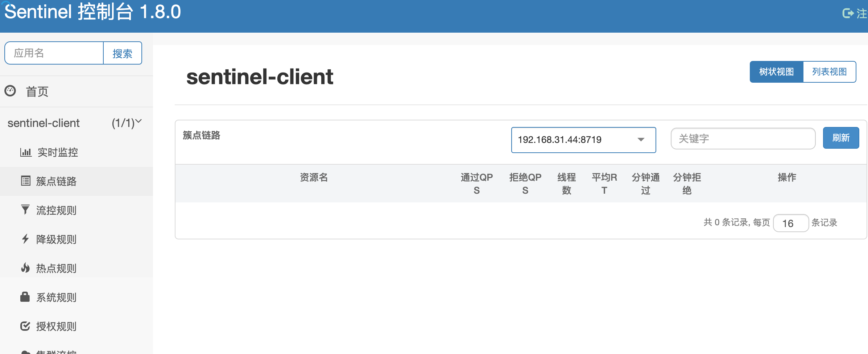Image resolution: width=868 pixels, height=354 pixels.
Task: Click the filter funnel icon for 流控规则
Action: [x=25, y=210]
